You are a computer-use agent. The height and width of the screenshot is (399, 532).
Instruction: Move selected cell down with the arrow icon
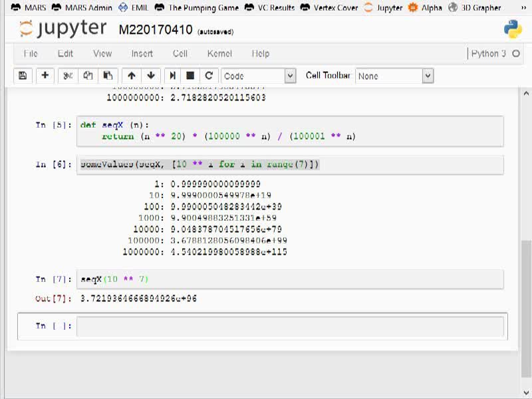(151, 75)
